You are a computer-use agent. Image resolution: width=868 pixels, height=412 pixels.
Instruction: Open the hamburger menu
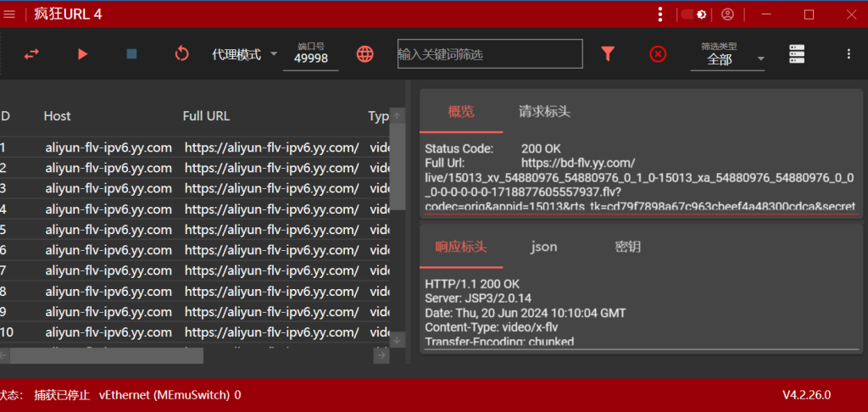(8, 14)
